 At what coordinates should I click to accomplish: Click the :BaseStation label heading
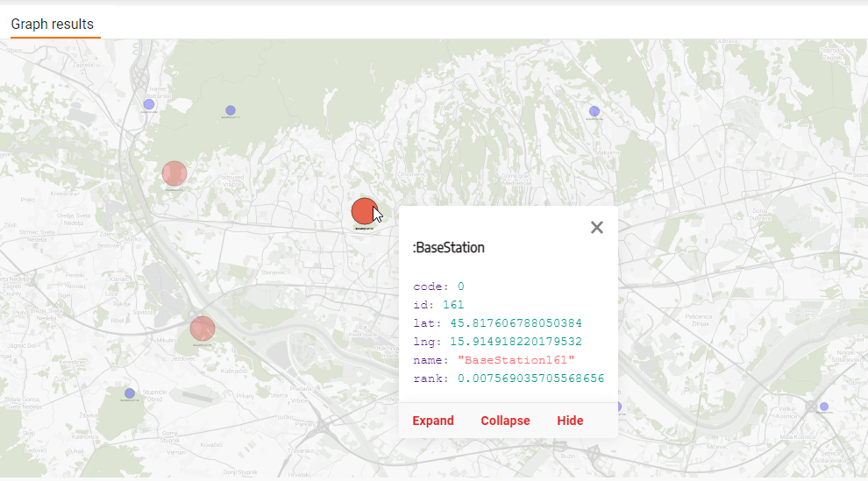449,248
